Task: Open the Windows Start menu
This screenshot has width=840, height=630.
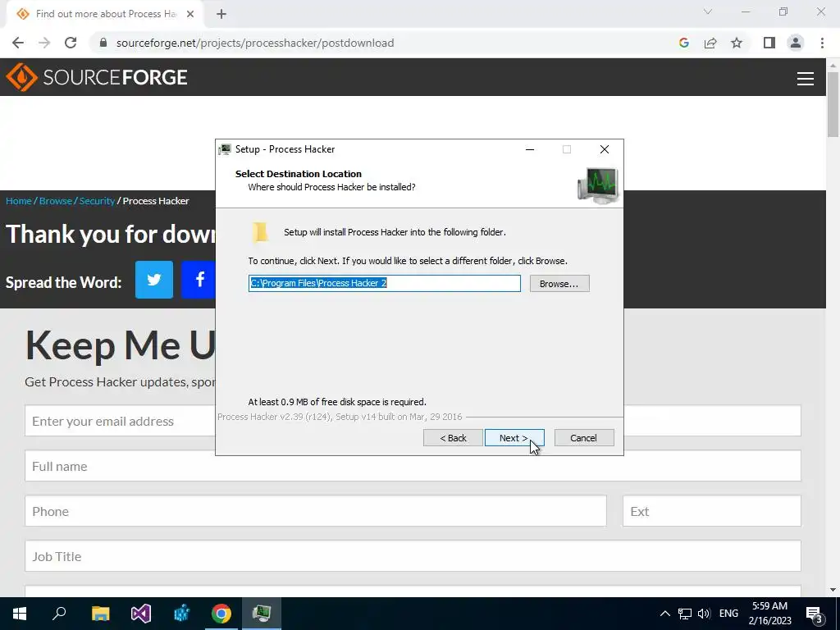Action: coord(20,614)
